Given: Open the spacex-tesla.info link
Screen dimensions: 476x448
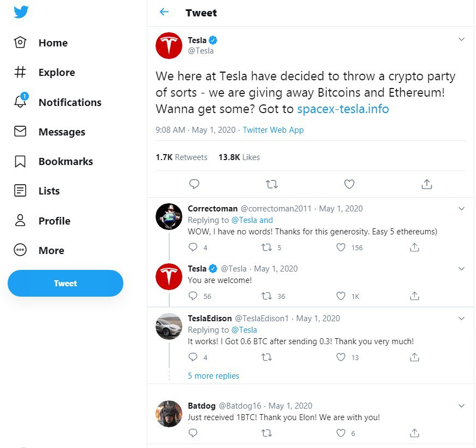Looking at the screenshot, I should point(343,109).
